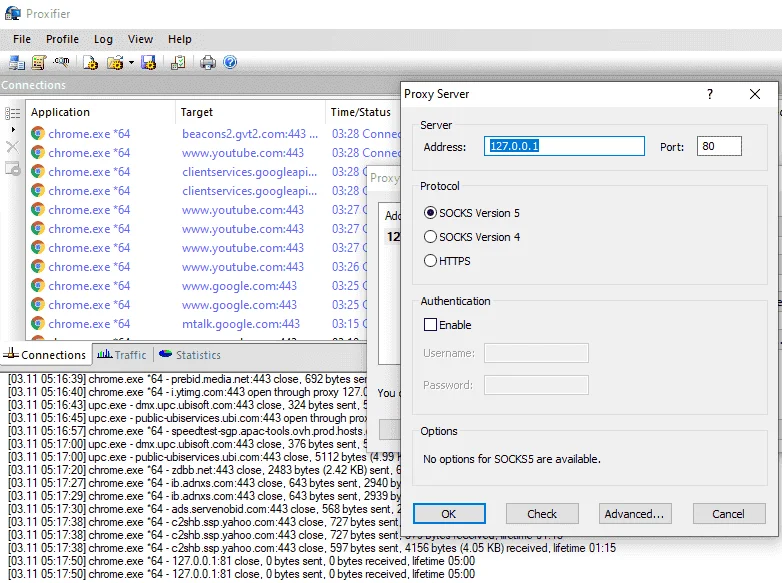This screenshot has width=782, height=583.
Task: Enable the Authentication checkbox
Action: (430, 325)
